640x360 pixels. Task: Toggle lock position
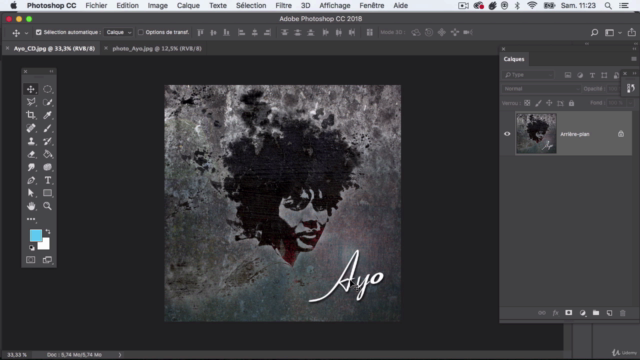(549, 103)
